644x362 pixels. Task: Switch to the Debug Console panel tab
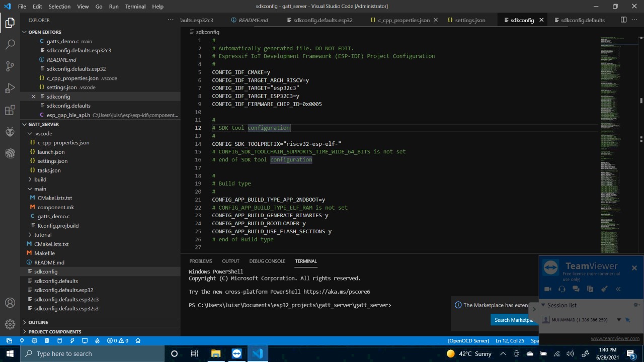[x=267, y=261]
